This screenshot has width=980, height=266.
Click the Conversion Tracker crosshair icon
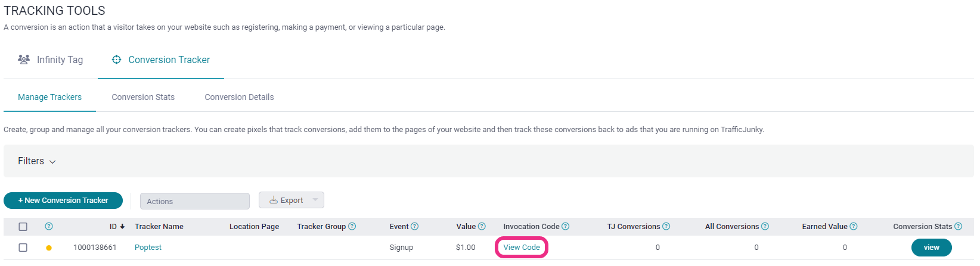[117, 60]
